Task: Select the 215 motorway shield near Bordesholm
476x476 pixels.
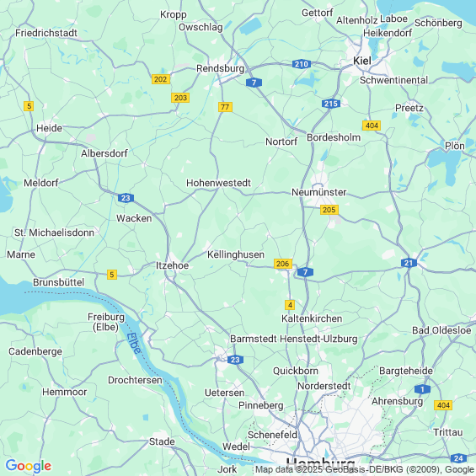Action: [331, 104]
